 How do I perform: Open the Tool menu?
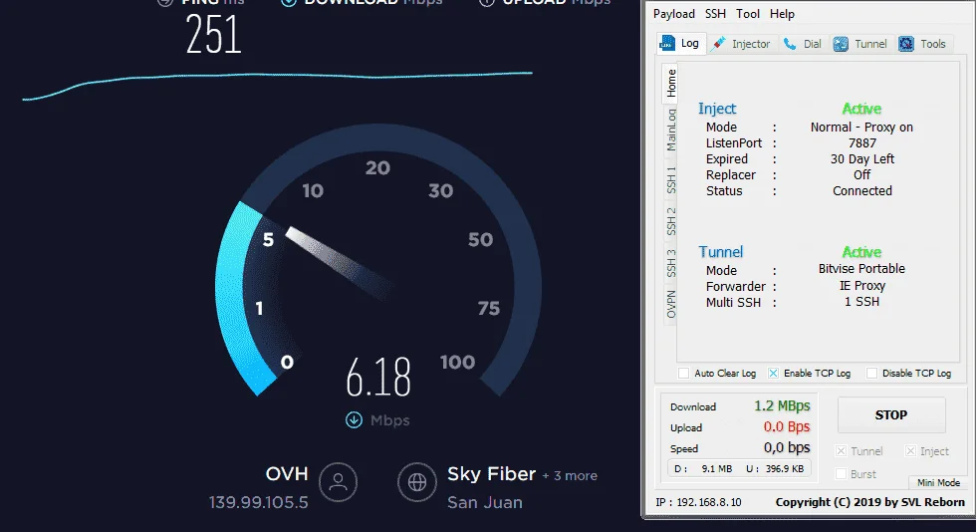click(748, 14)
